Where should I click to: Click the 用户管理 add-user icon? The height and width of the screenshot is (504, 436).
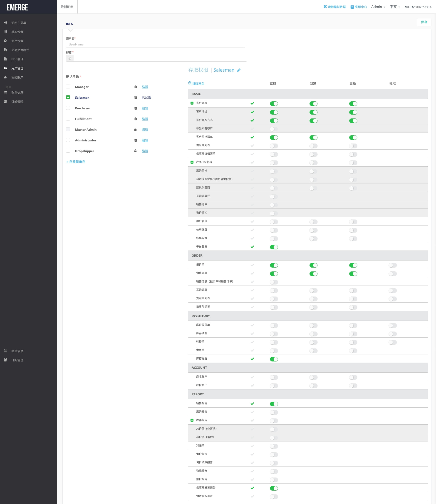tap(5, 68)
